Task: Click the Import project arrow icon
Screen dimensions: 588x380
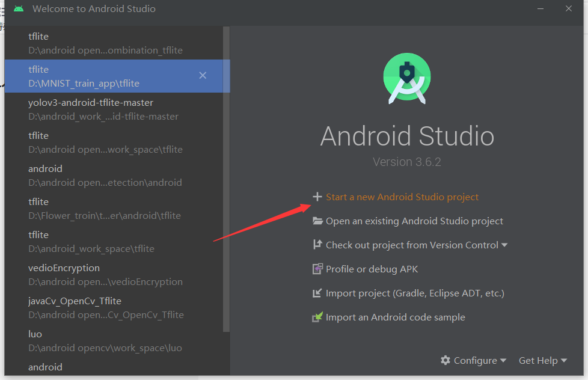Action: point(317,293)
